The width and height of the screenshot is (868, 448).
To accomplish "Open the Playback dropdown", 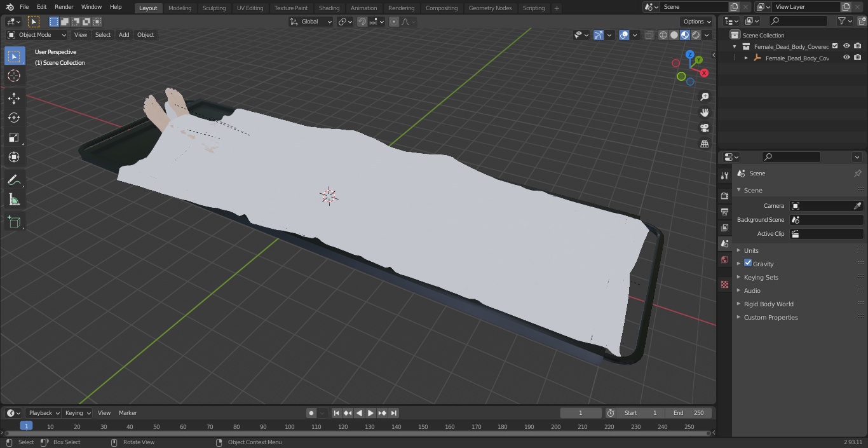I will tap(44, 413).
